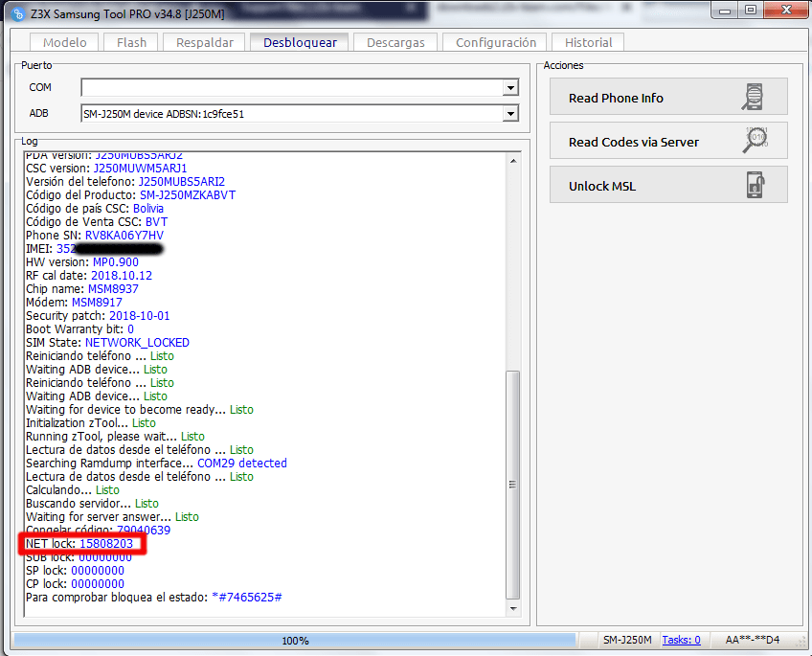Click the SP lock 00000000 value

click(98, 571)
